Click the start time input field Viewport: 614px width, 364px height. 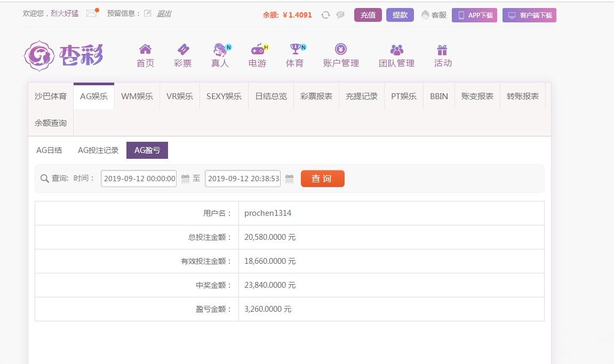point(138,179)
